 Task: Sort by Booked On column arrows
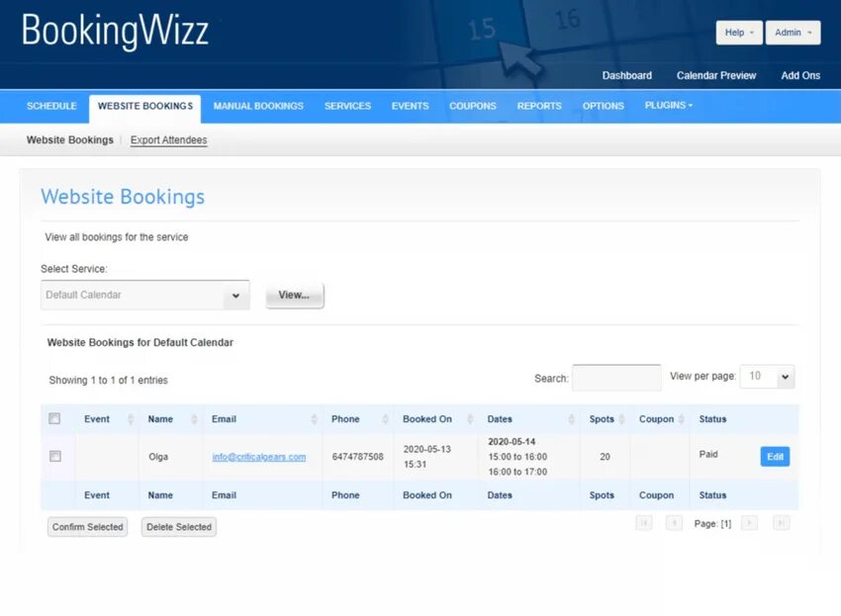(x=470, y=419)
